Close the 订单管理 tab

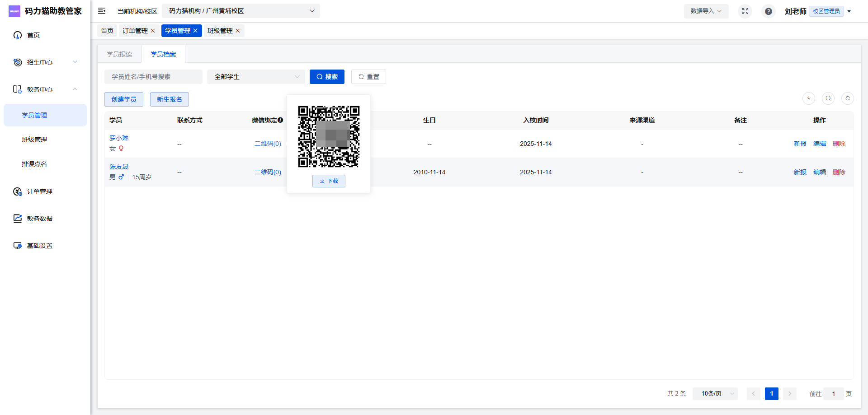click(153, 31)
